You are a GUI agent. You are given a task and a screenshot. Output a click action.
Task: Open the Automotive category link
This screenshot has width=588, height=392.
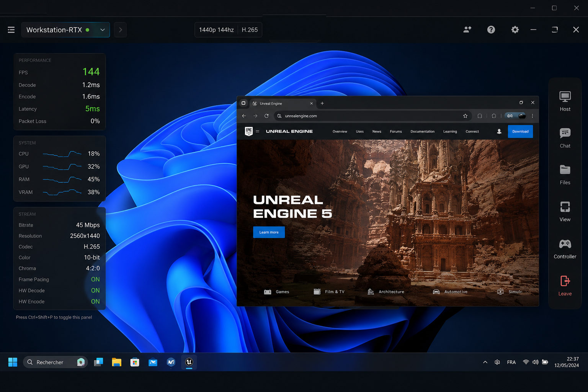tap(450, 292)
